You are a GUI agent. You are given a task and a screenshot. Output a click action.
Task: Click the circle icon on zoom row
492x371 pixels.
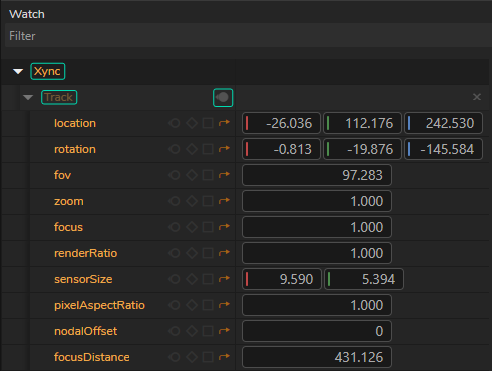[174, 201]
